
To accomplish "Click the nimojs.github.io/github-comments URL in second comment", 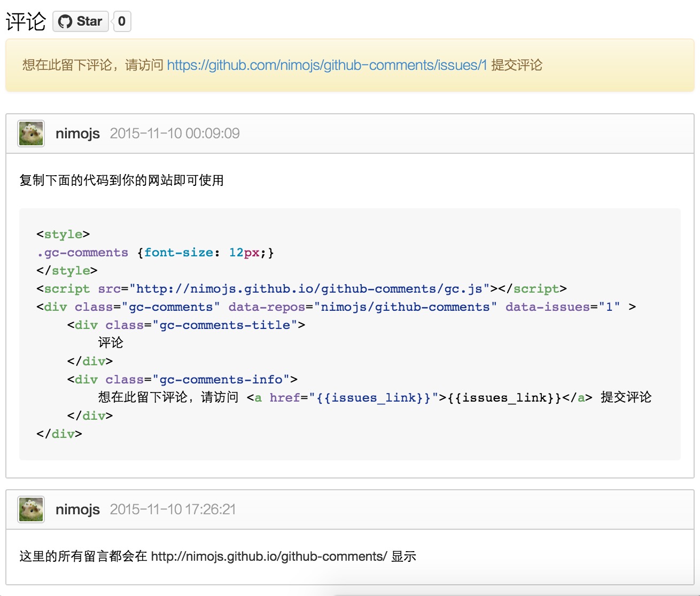I will tap(269, 556).
